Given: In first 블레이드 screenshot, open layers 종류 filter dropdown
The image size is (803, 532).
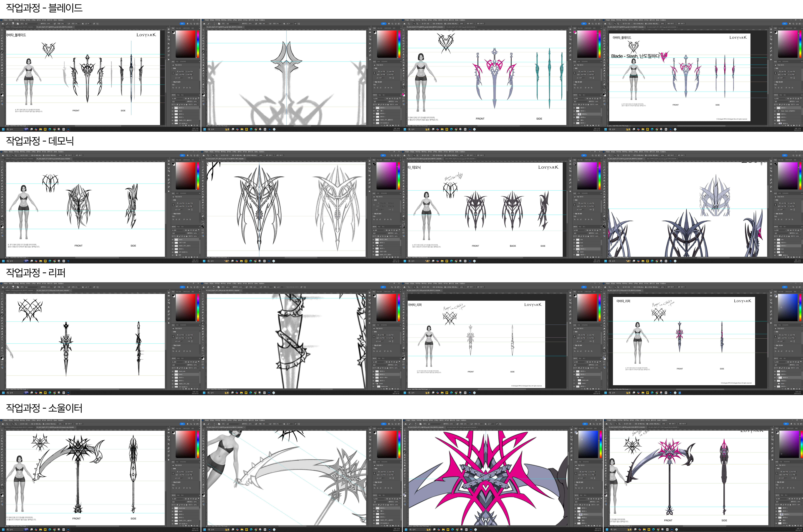Looking at the screenshot, I should pos(177,99).
